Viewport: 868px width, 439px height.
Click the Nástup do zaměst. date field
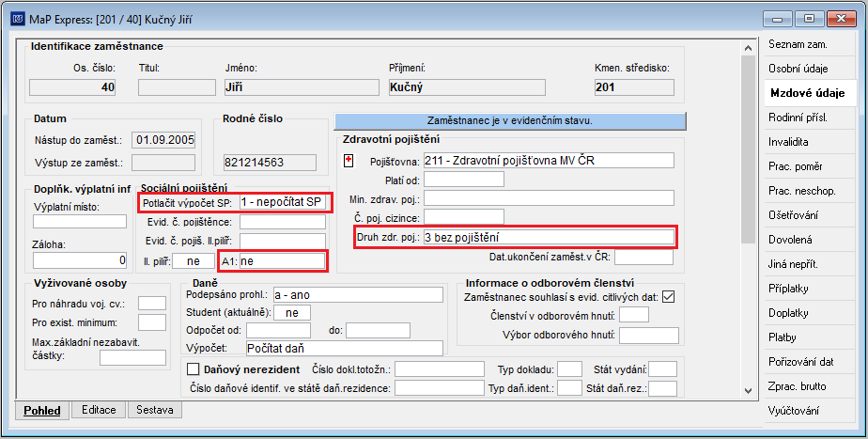pos(163,140)
